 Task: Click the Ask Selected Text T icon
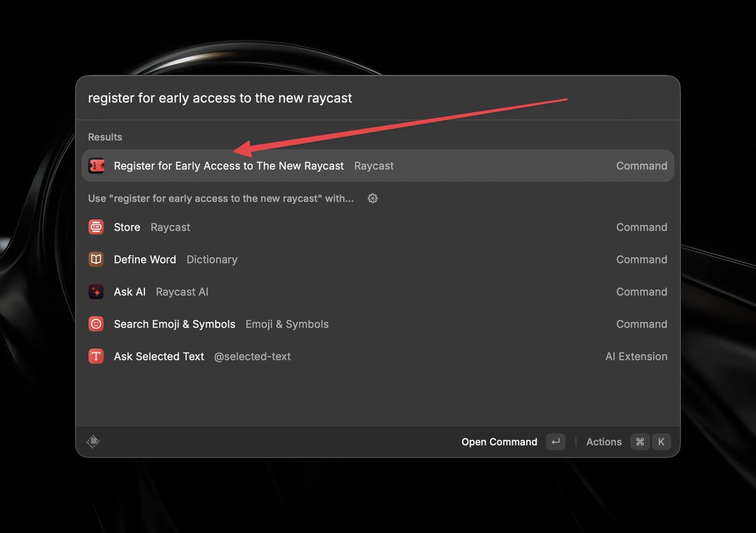coord(96,357)
